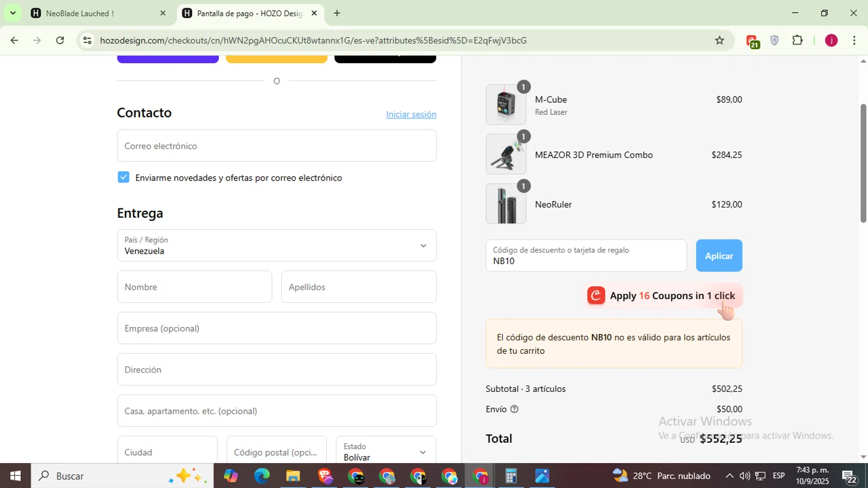Viewport: 868px width, 488px height.
Task: Open File Explorer from the taskbar
Action: [293, 476]
